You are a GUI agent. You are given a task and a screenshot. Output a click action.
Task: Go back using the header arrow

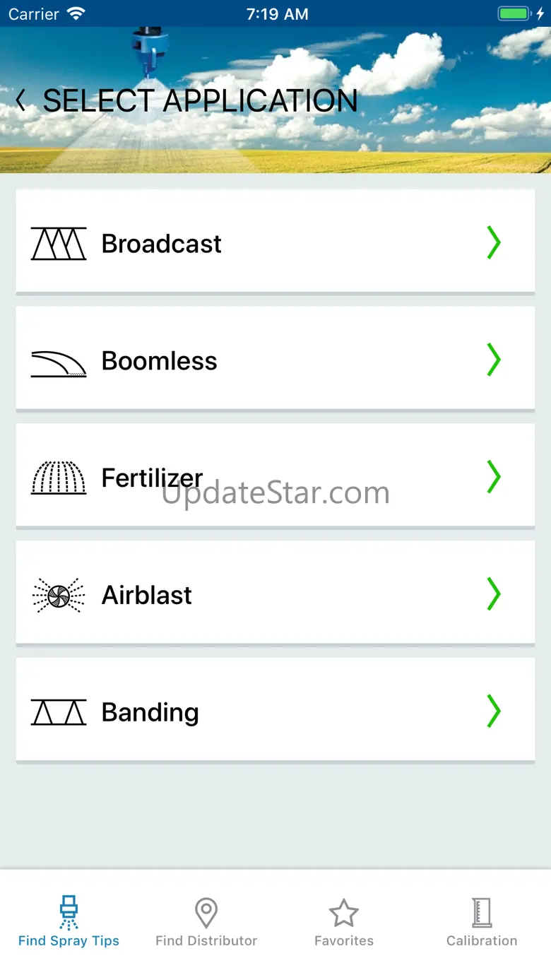coord(21,100)
